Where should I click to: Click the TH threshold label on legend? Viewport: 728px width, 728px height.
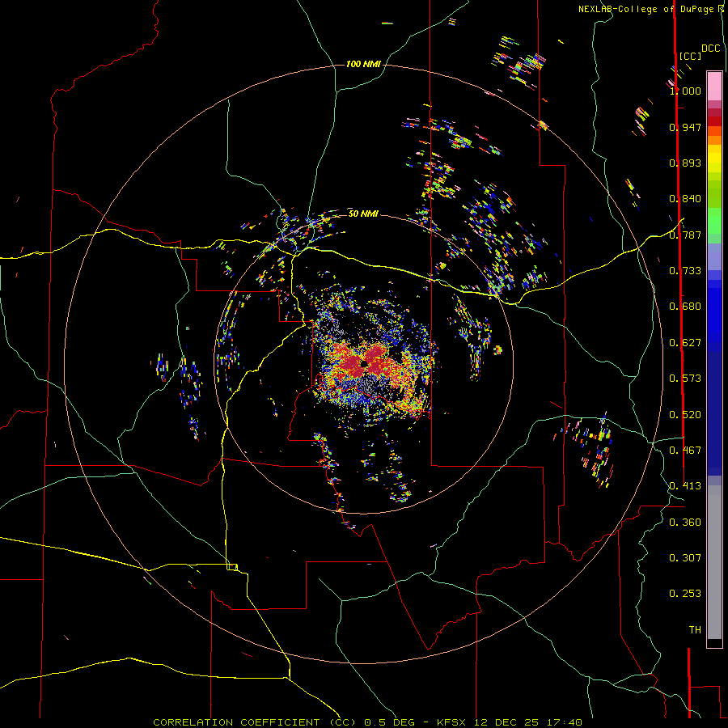[695, 630]
